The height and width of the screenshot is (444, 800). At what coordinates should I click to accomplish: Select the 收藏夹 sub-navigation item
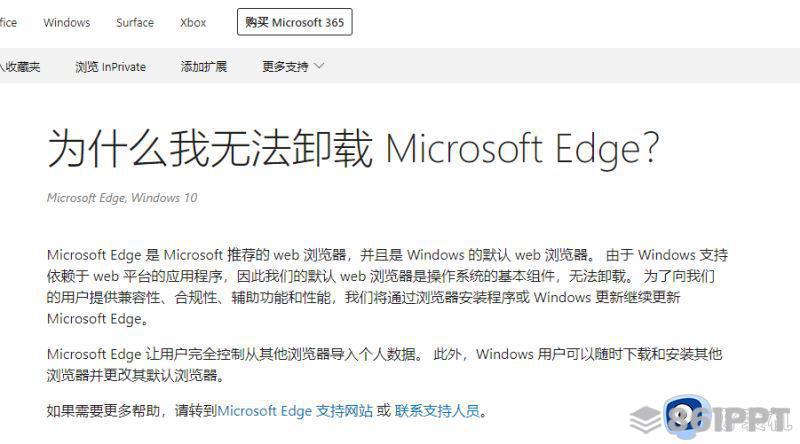pyautogui.click(x=20, y=67)
